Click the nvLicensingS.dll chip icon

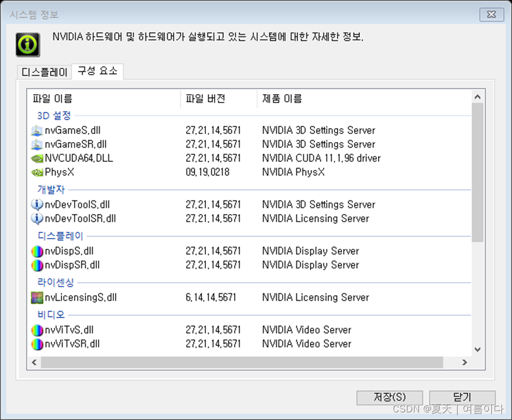coord(37,297)
